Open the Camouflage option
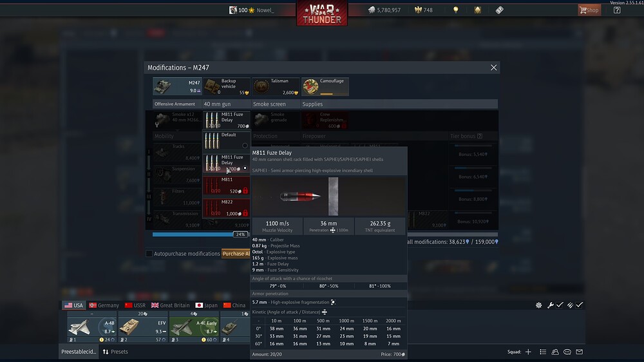 (325, 86)
